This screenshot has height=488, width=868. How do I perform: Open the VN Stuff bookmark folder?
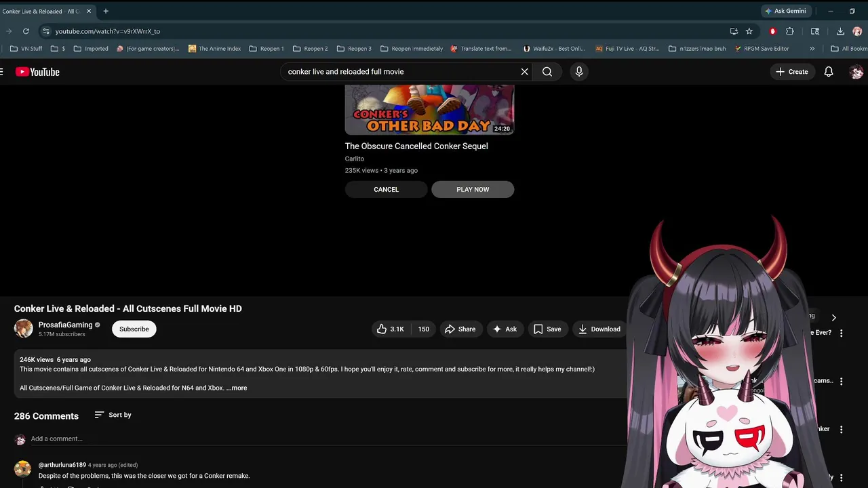pos(26,49)
